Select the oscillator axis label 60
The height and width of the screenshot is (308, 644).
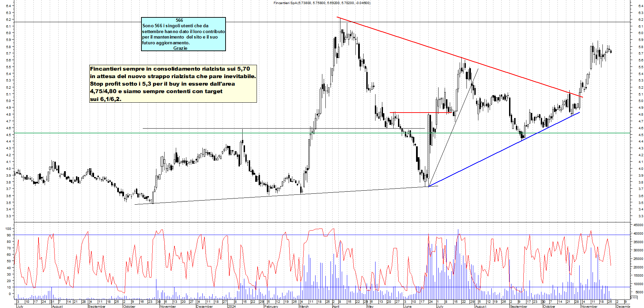(9, 254)
